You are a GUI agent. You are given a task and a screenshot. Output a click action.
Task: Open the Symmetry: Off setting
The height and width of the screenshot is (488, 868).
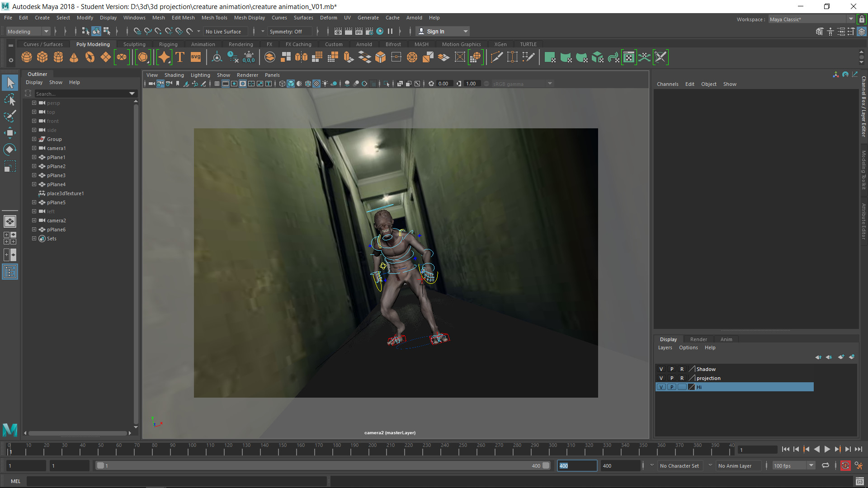point(286,32)
